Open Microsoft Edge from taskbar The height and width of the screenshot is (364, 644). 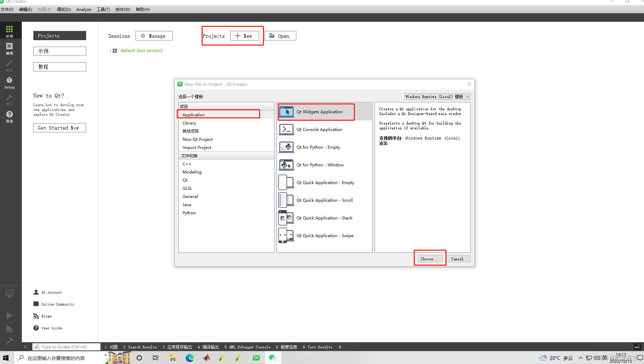(x=190, y=358)
